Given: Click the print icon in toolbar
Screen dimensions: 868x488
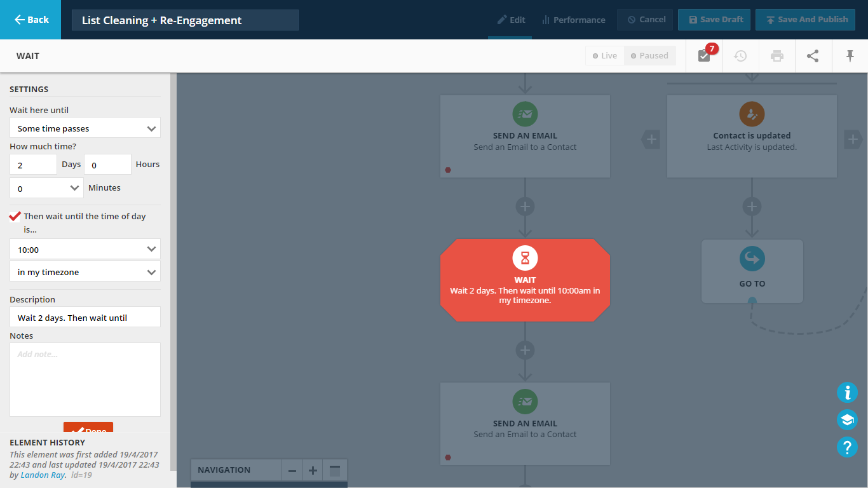Looking at the screenshot, I should (x=776, y=56).
